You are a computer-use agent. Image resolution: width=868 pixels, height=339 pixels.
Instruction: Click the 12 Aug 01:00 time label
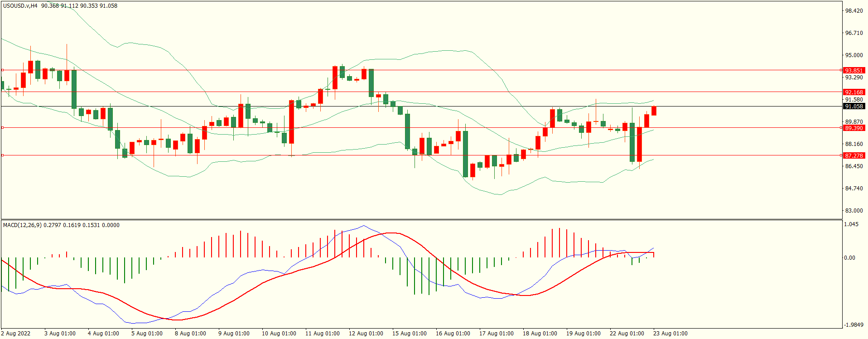click(x=366, y=334)
